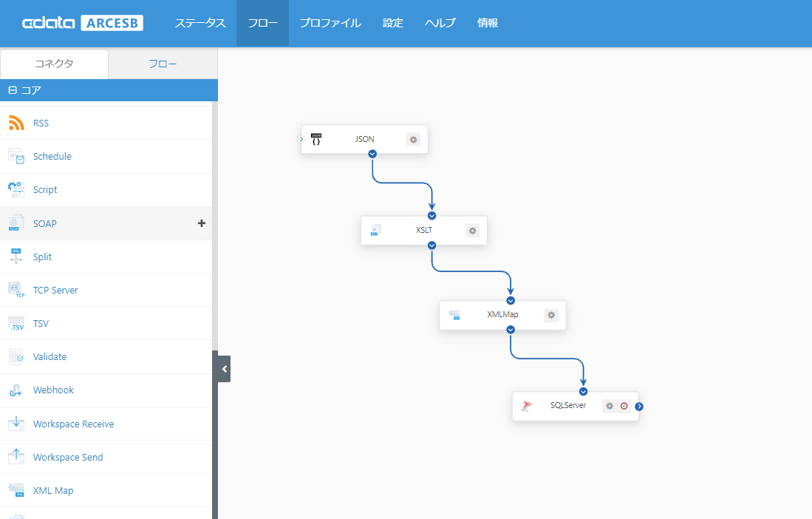The height and width of the screenshot is (519, 812).
Task: Collapse the コア connector section
Action: pos(12,90)
